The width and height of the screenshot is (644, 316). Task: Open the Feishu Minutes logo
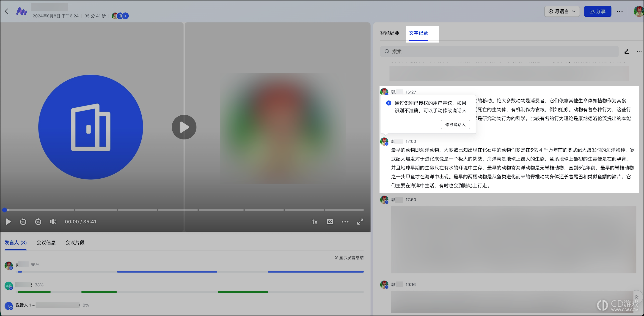[x=22, y=11]
